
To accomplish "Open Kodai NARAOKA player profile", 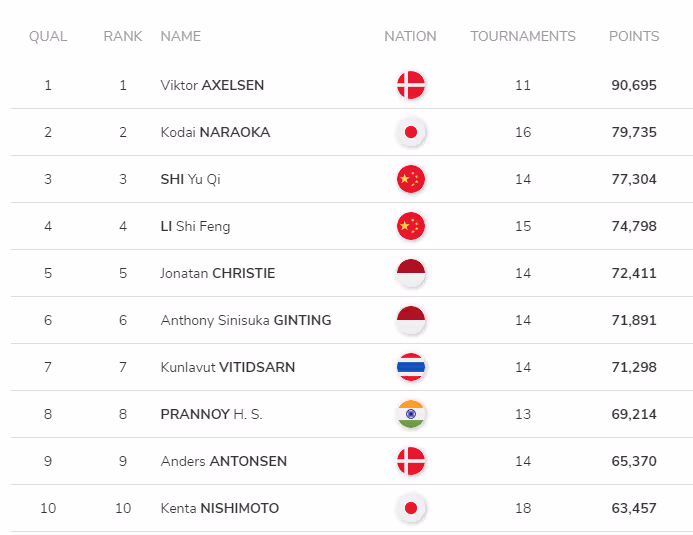I will [x=215, y=132].
